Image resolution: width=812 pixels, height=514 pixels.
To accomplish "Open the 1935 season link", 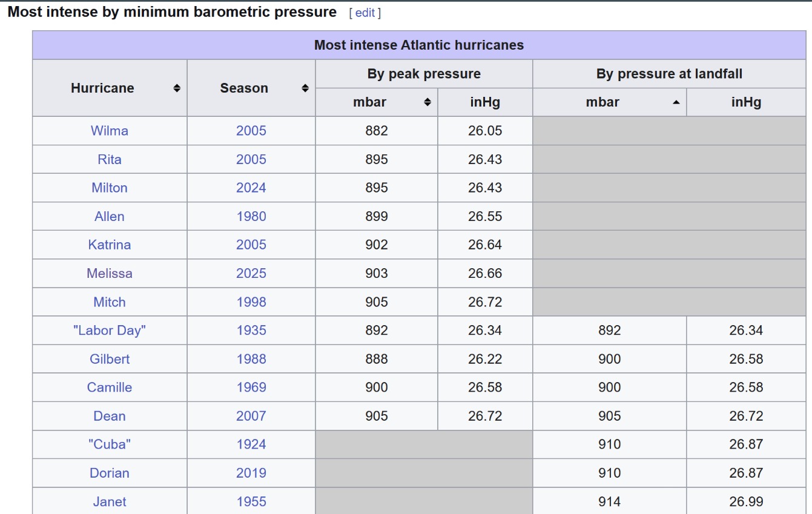I will [251, 331].
